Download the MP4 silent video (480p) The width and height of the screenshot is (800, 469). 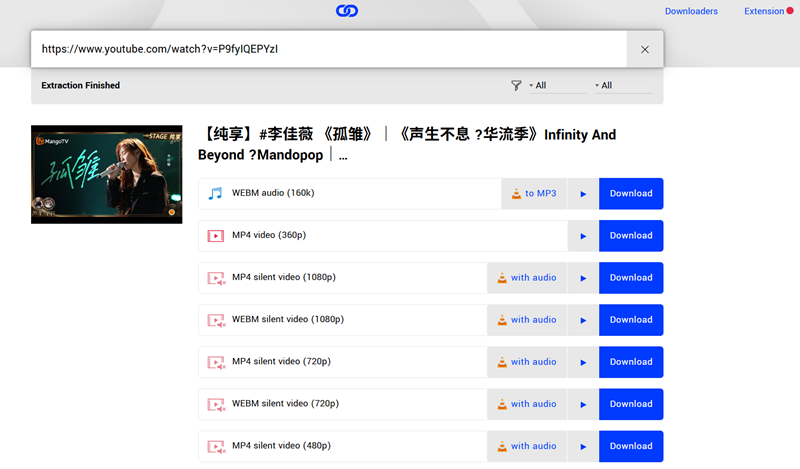point(631,446)
